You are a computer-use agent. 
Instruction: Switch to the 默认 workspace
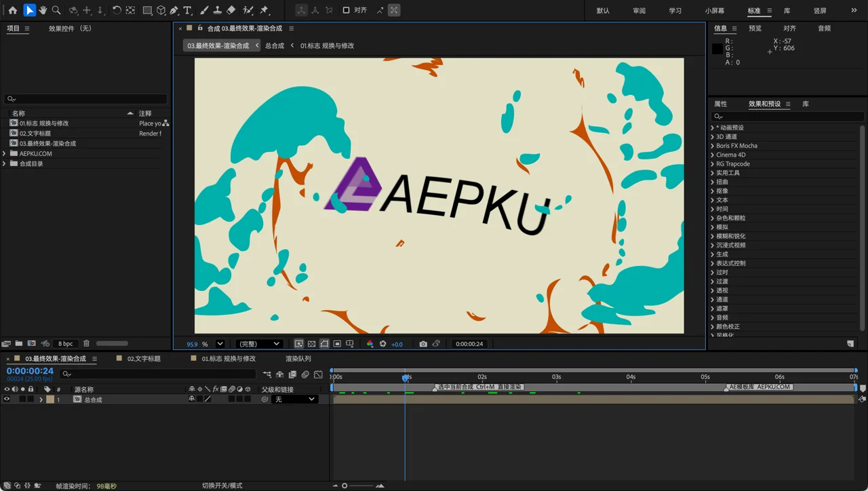click(603, 11)
